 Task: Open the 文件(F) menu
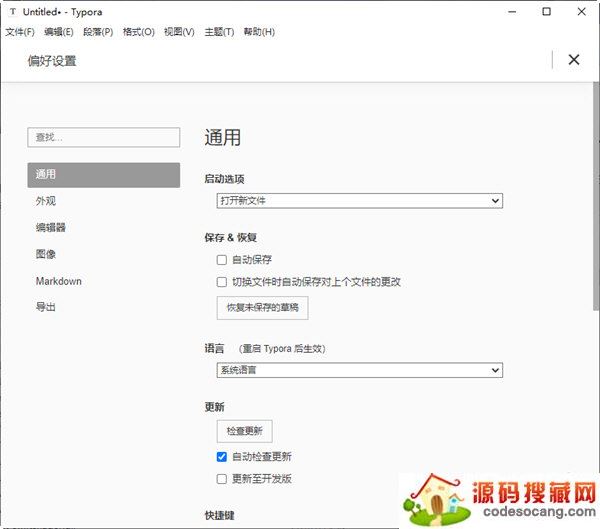[20, 32]
